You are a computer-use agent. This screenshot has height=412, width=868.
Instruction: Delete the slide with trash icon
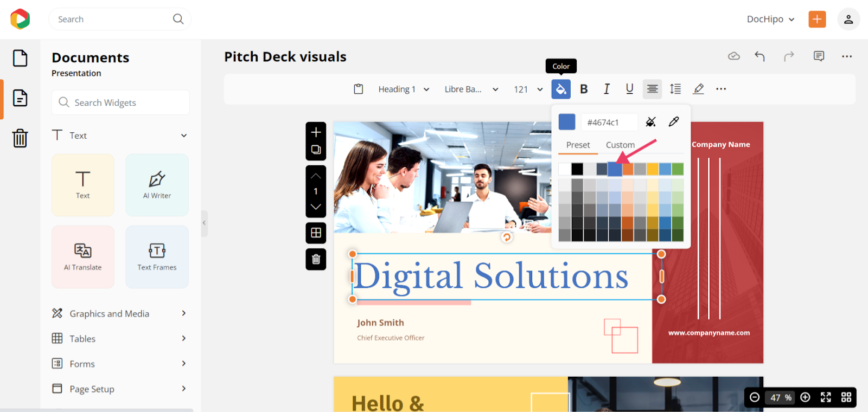click(316, 260)
